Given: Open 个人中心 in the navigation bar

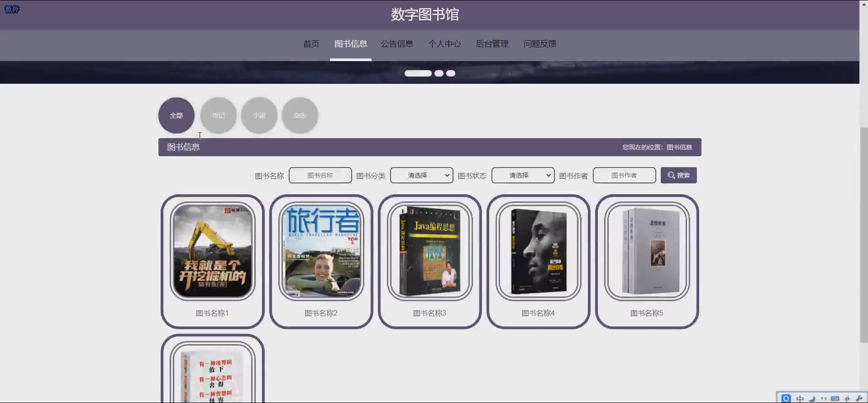Looking at the screenshot, I should tap(444, 44).
